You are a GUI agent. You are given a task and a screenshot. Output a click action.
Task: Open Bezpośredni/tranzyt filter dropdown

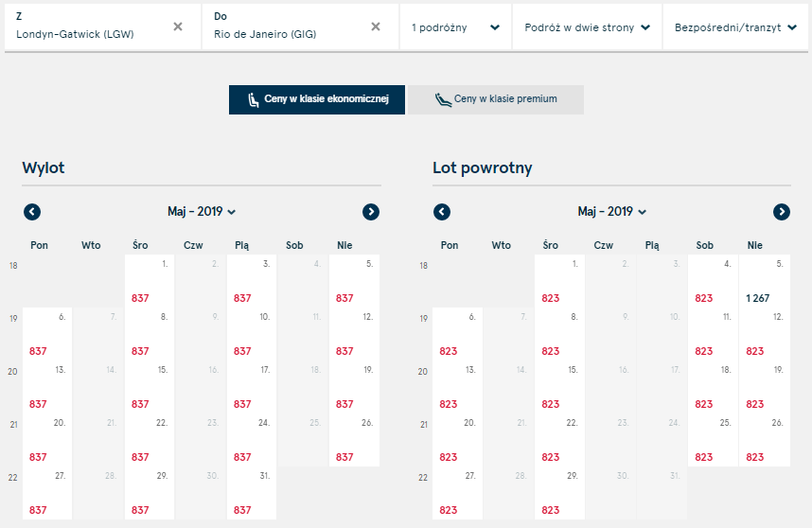(x=735, y=27)
